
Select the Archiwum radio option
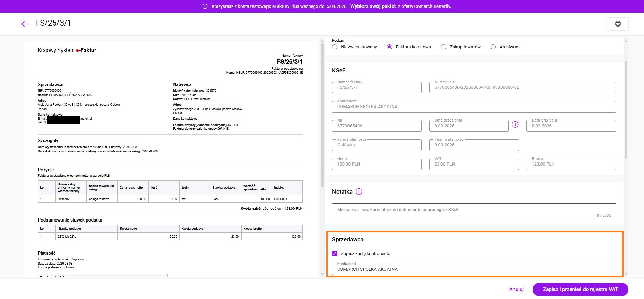(493, 47)
